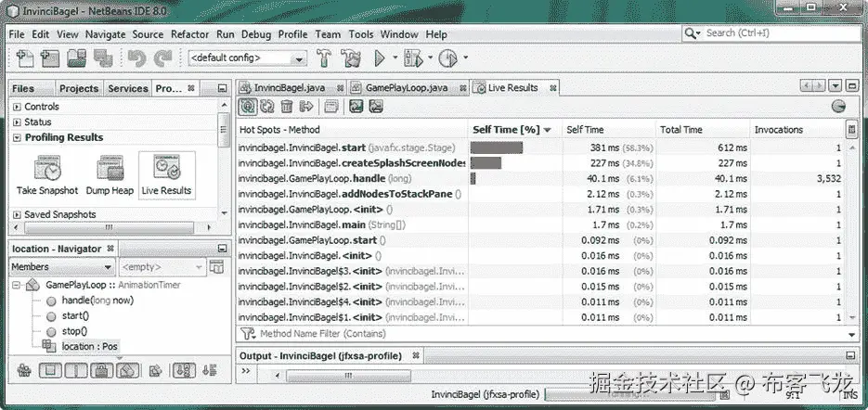
Task: Switch to the InvinciBagel.java tab
Action: click(x=290, y=88)
